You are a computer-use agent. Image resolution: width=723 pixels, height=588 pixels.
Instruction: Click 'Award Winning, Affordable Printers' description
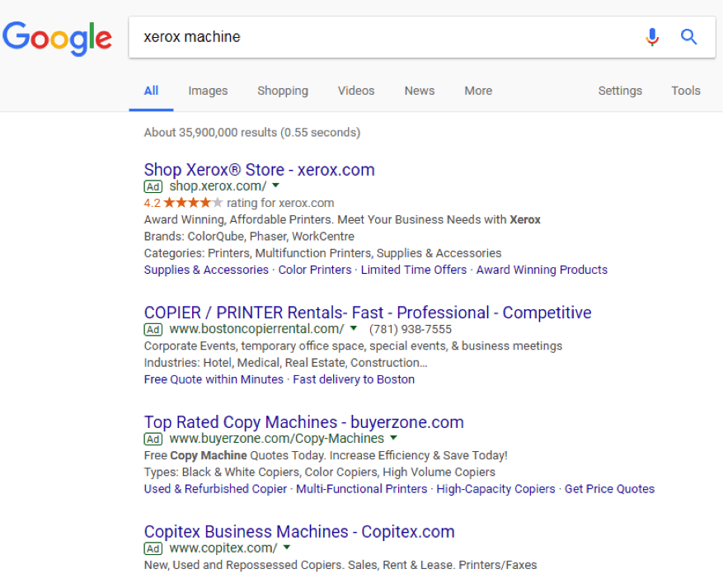pos(342,219)
